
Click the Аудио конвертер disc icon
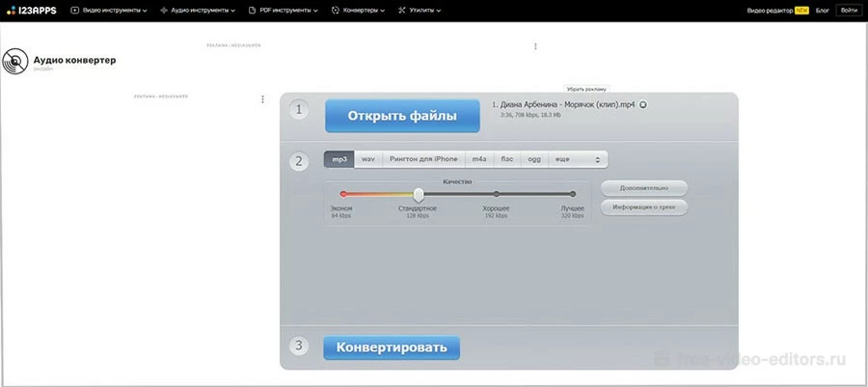click(x=14, y=62)
